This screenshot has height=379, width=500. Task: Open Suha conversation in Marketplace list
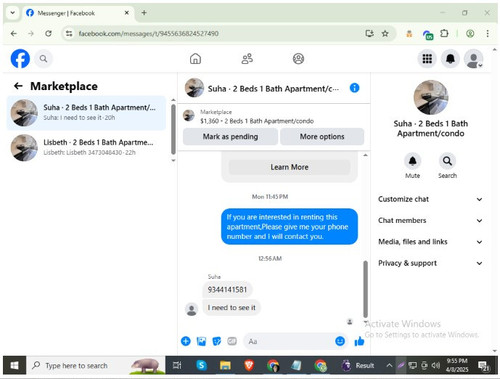[x=86, y=113]
